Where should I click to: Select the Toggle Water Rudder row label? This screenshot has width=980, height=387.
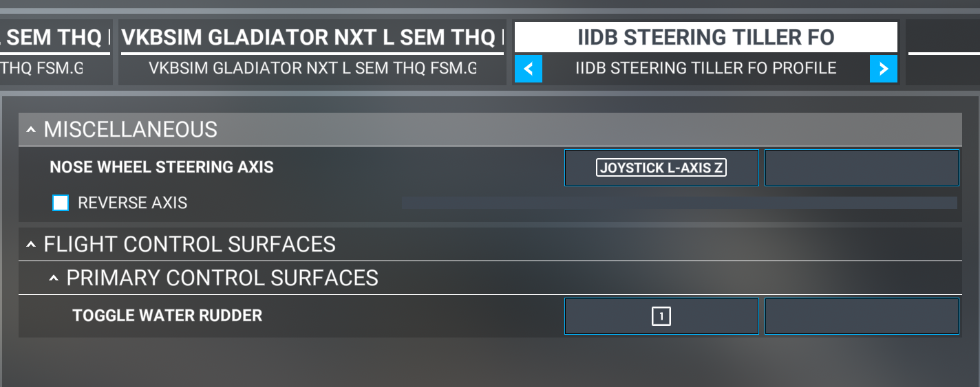(167, 316)
